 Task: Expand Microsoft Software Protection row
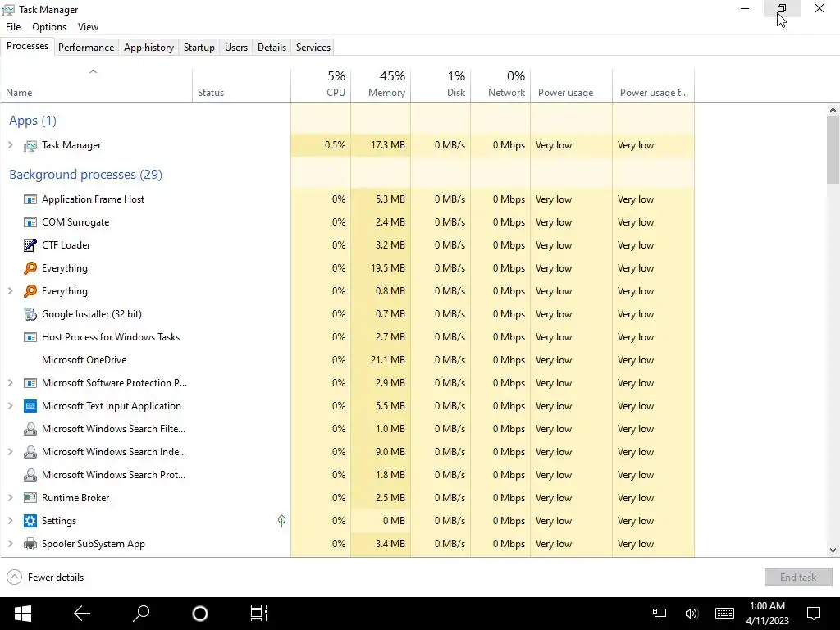(10, 383)
